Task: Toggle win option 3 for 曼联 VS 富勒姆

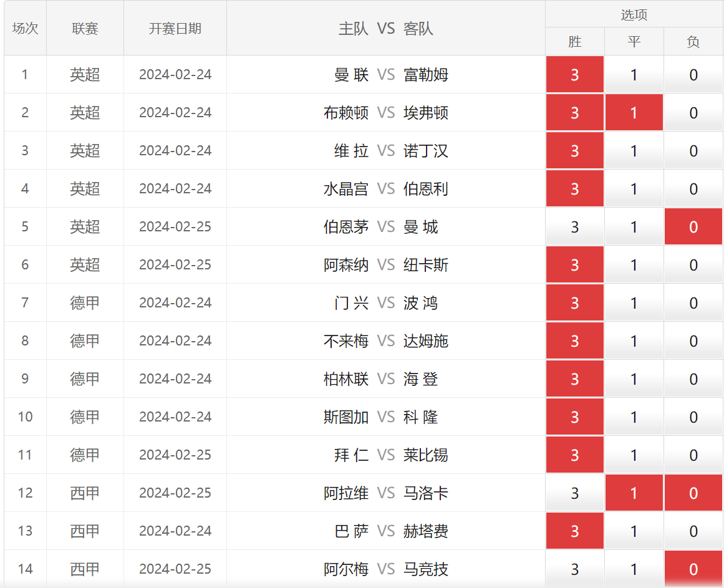Action: tap(575, 74)
